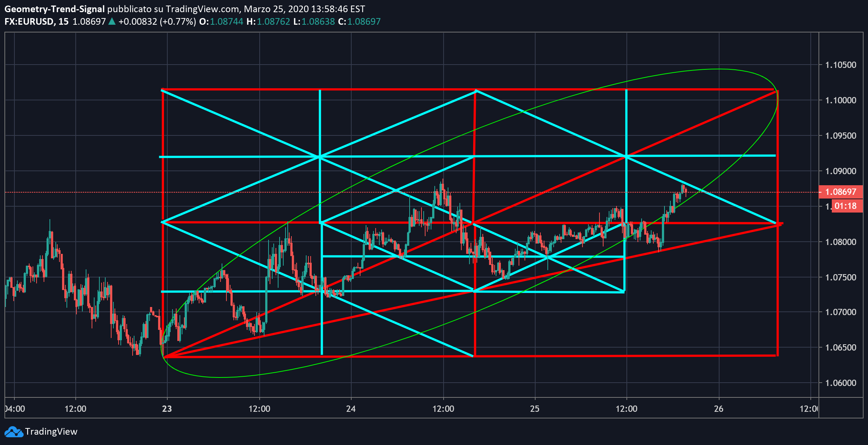The image size is (868, 445).
Task: Click the High value 1.08762 in header
Action: (x=273, y=21)
